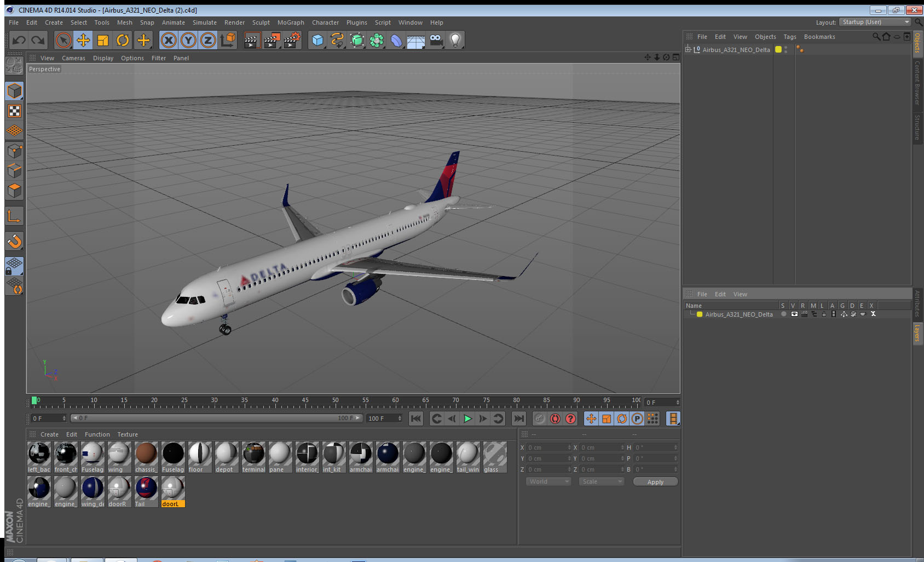
Task: Open the green NURBS generator icon
Action: coord(357,40)
